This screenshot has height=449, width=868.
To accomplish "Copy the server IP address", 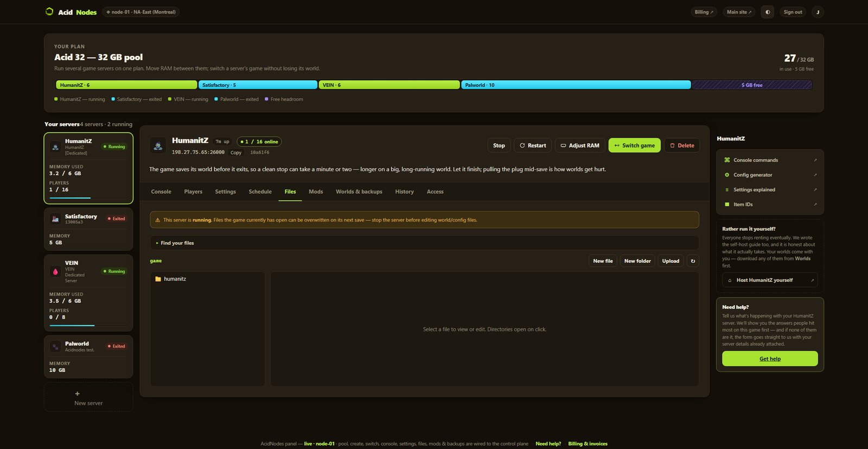I will pos(236,153).
